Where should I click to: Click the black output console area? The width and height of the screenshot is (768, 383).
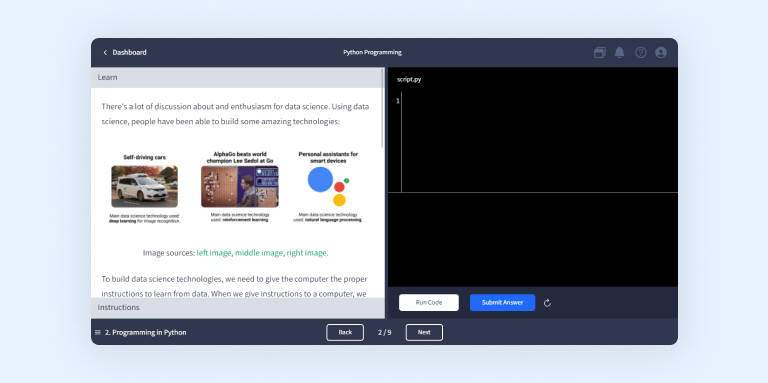point(533,239)
